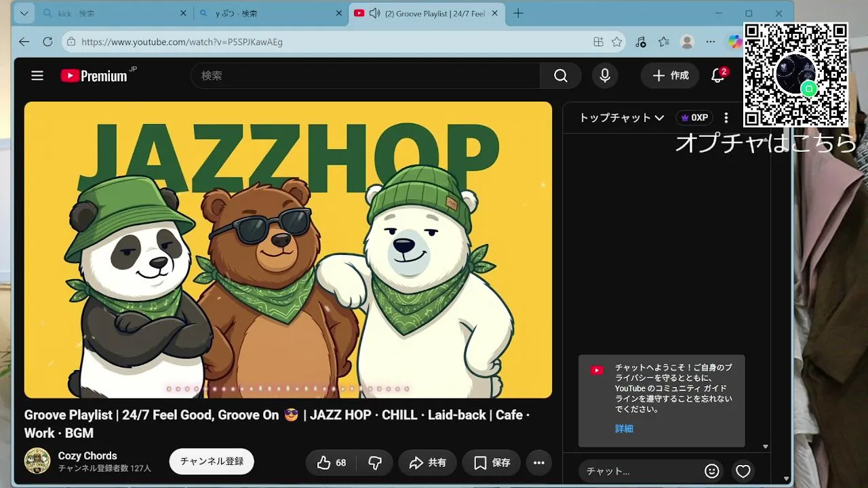868x488 pixels.
Task: Focus the チャット message input field
Action: coord(641,471)
